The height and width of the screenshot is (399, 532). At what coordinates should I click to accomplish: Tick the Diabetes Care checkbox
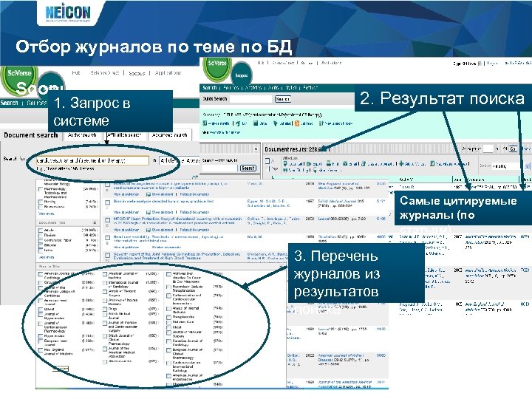(x=168, y=322)
